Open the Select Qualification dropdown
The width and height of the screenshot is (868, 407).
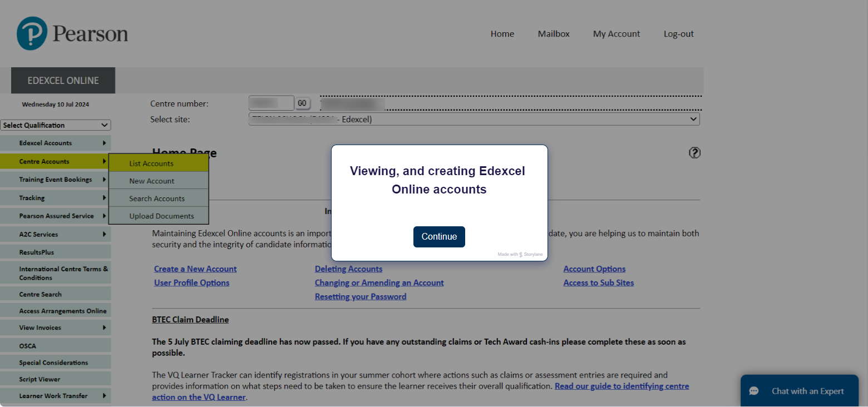tap(56, 126)
